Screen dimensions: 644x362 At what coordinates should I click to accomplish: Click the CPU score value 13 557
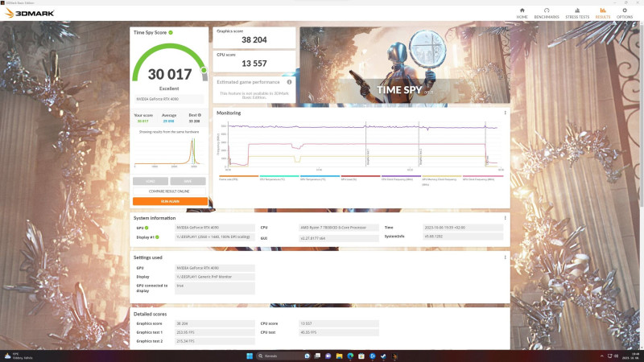[254, 64]
